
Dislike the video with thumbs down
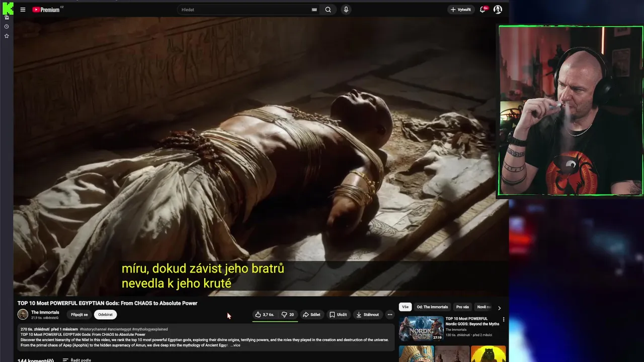coord(288,315)
